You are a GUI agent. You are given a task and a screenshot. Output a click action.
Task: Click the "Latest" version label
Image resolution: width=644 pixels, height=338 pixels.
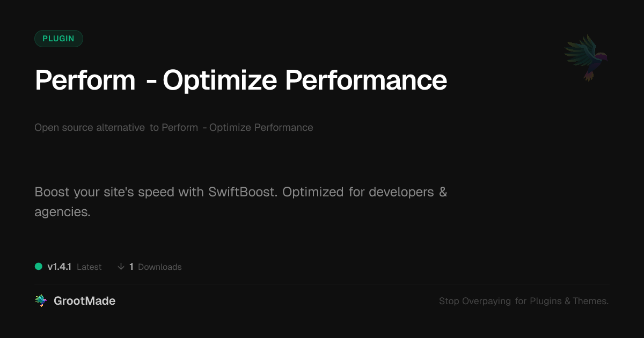[89, 267]
